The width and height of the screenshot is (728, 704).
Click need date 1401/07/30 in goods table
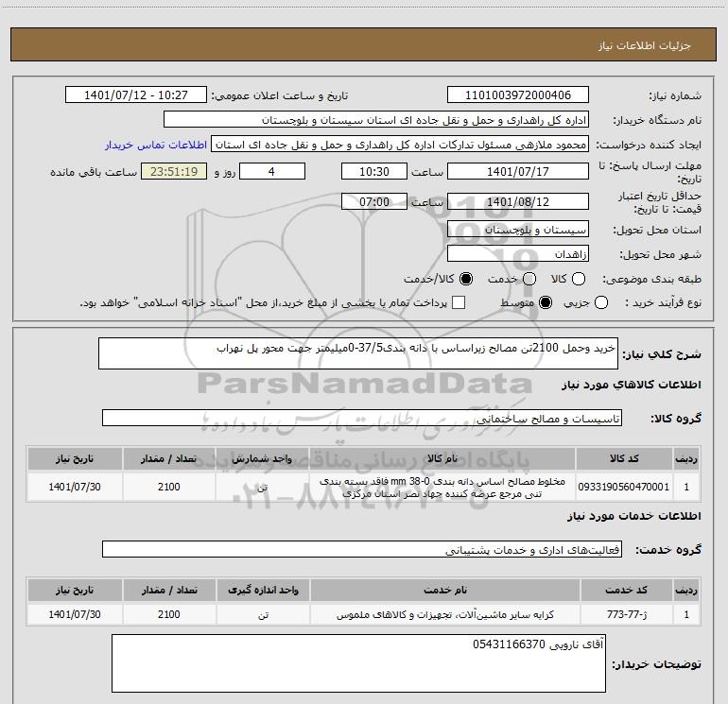[75, 487]
